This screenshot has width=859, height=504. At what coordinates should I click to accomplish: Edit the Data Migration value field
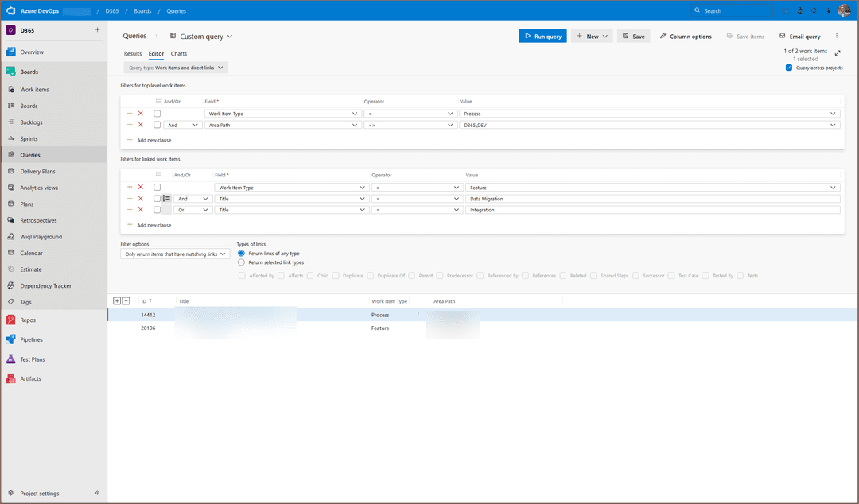tap(652, 199)
